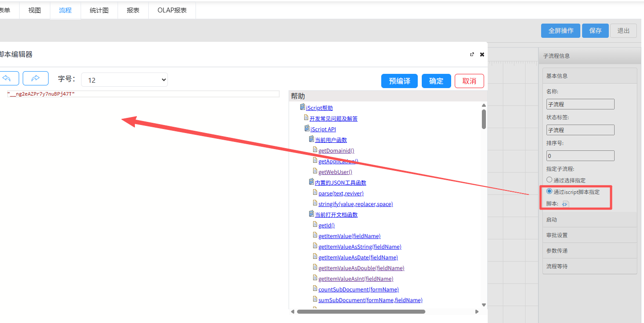This screenshot has height=323, width=644.
Task: Pop out the script editor dialog
Action: 472,54
